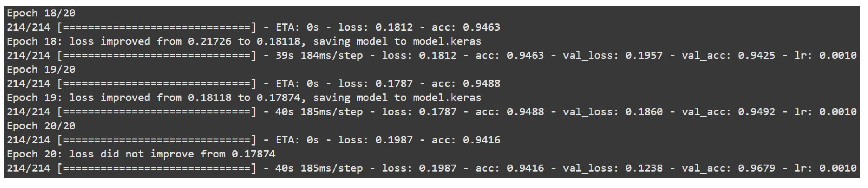Click the Epoch 20/20 header line
The height and width of the screenshot is (188, 868).
point(41,126)
